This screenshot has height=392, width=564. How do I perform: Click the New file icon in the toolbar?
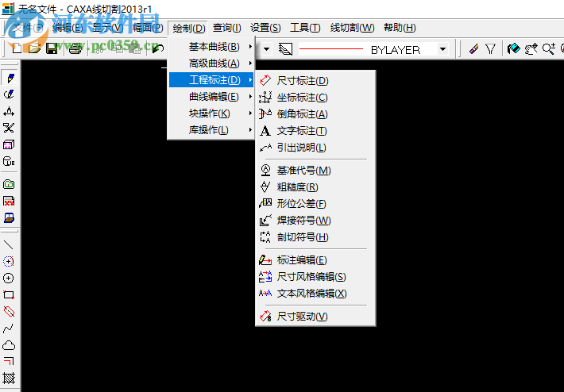pos(17,48)
